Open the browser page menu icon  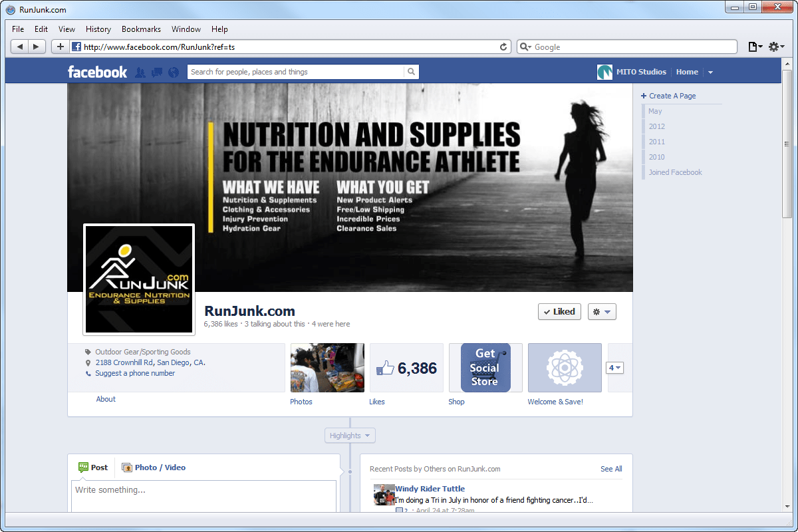[755, 47]
